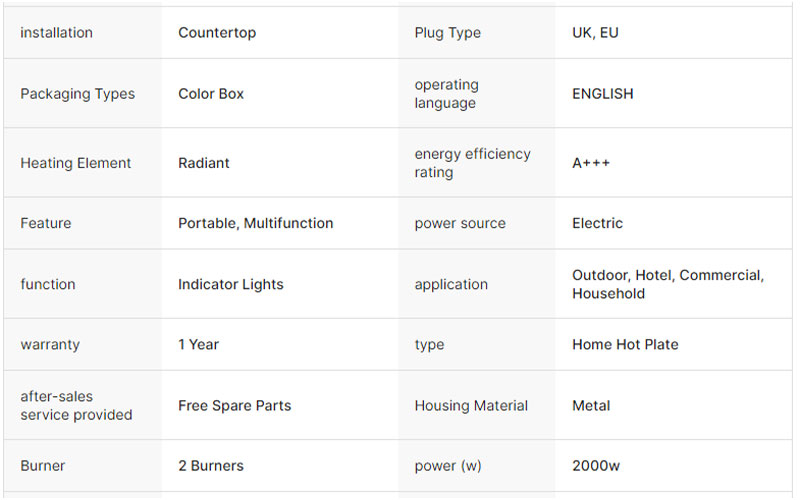Click the 'Home Hot Plate' type value
Image resolution: width=800 pixels, height=500 pixels.
(x=625, y=344)
